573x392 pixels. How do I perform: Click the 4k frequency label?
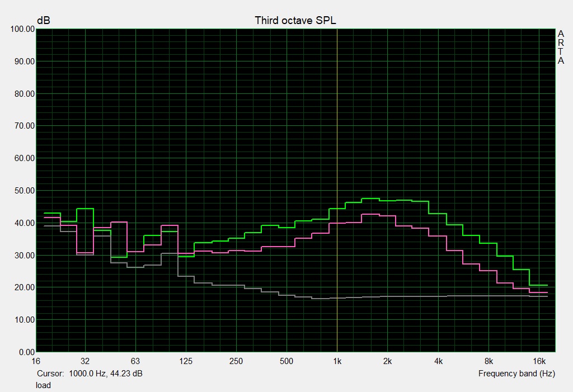tap(438, 361)
